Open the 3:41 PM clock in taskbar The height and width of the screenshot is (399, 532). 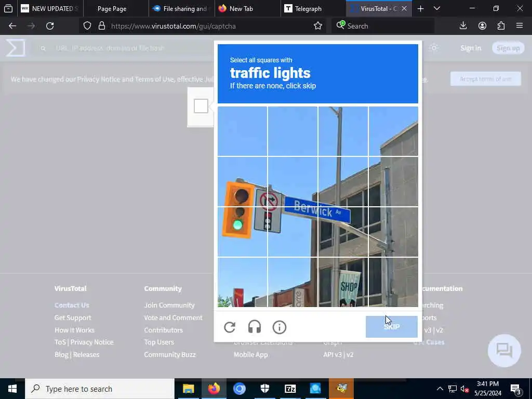[x=487, y=384]
